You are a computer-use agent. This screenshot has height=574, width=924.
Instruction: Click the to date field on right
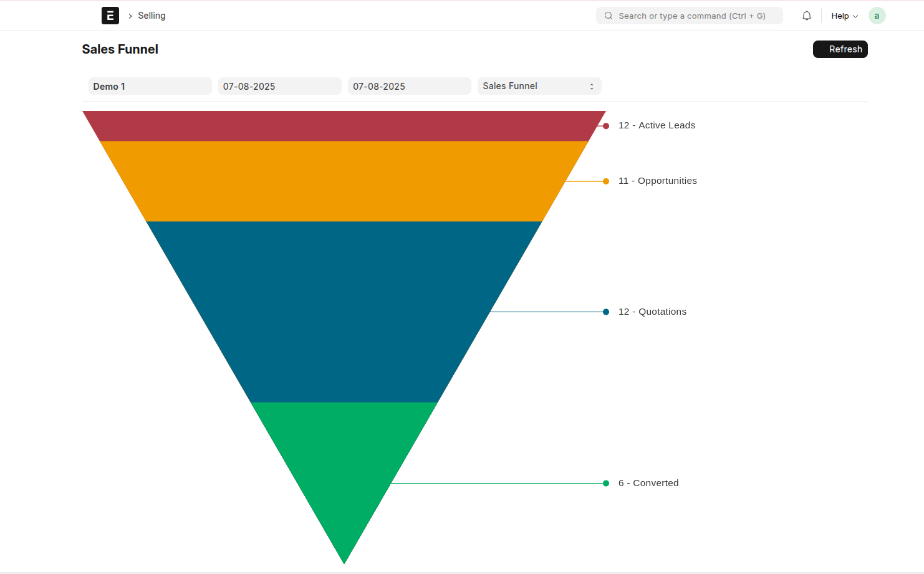coord(409,86)
